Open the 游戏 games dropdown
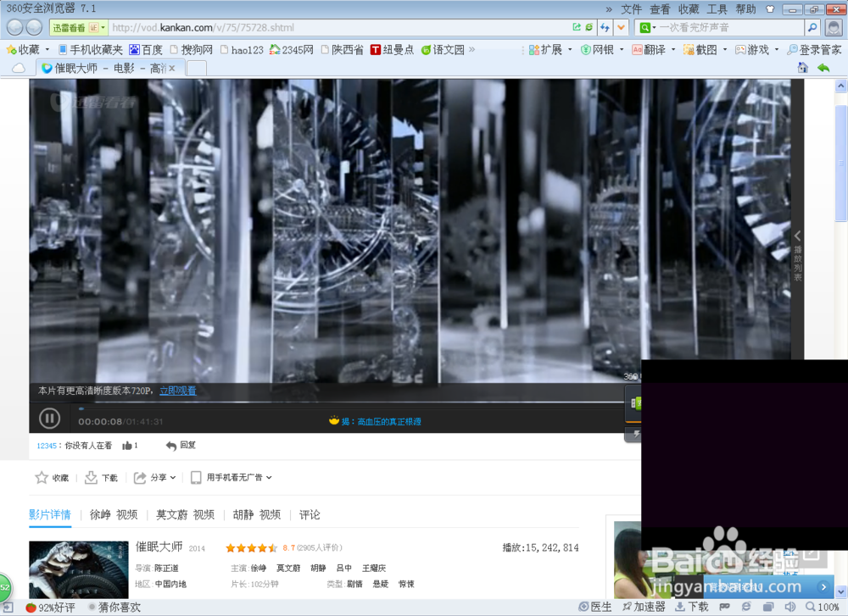Image resolution: width=848 pixels, height=616 pixels. coord(756,50)
